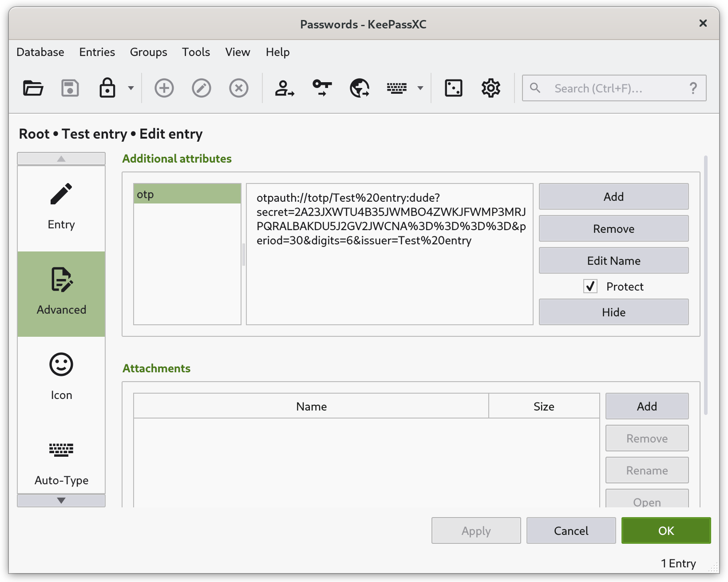Image resolution: width=728 pixels, height=582 pixels.
Task: Hide the otp attribute value
Action: pos(613,312)
